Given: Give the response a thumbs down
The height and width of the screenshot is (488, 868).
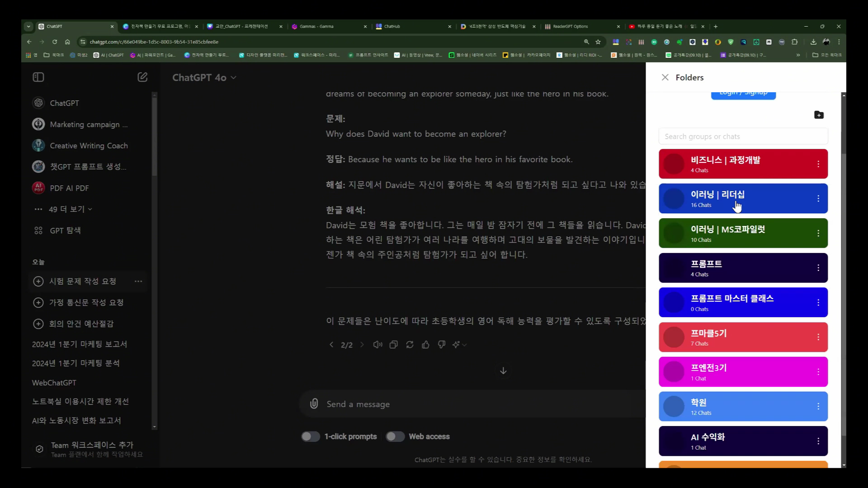Looking at the screenshot, I should click(x=441, y=344).
